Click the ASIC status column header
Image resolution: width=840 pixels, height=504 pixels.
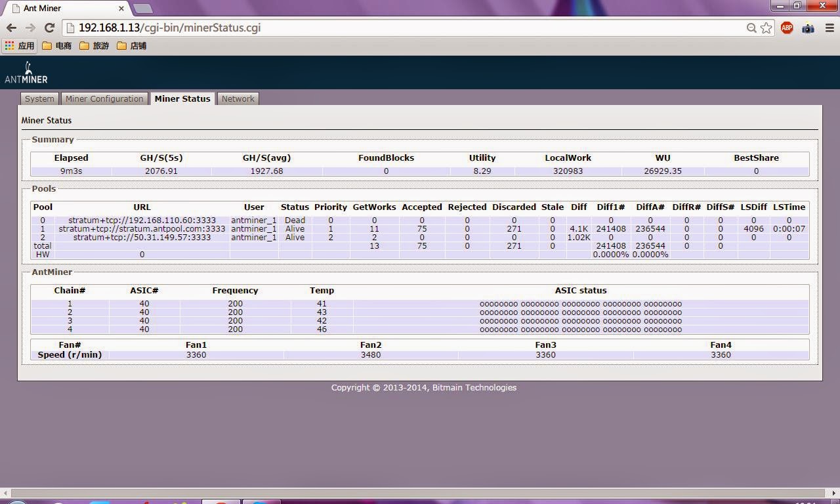click(x=581, y=290)
